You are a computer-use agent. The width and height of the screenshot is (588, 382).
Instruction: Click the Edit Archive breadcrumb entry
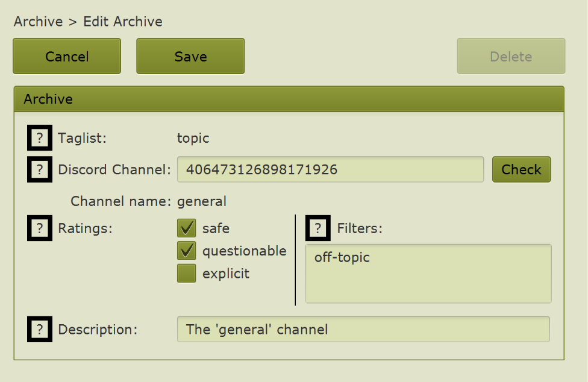[123, 21]
